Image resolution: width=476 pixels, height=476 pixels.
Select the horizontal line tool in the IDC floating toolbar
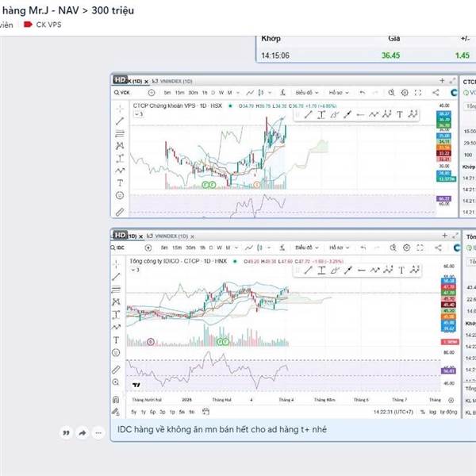(x=361, y=270)
